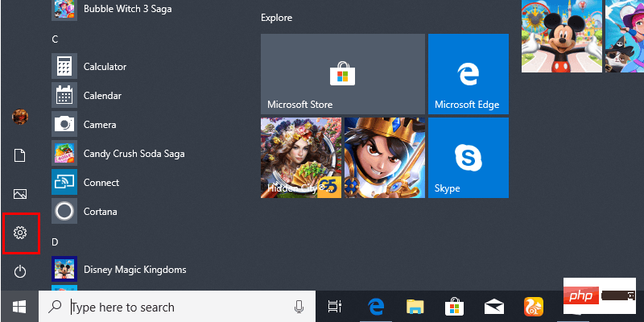Open the Microsoft Edge tile
This screenshot has width=644, height=322.
[x=469, y=74]
